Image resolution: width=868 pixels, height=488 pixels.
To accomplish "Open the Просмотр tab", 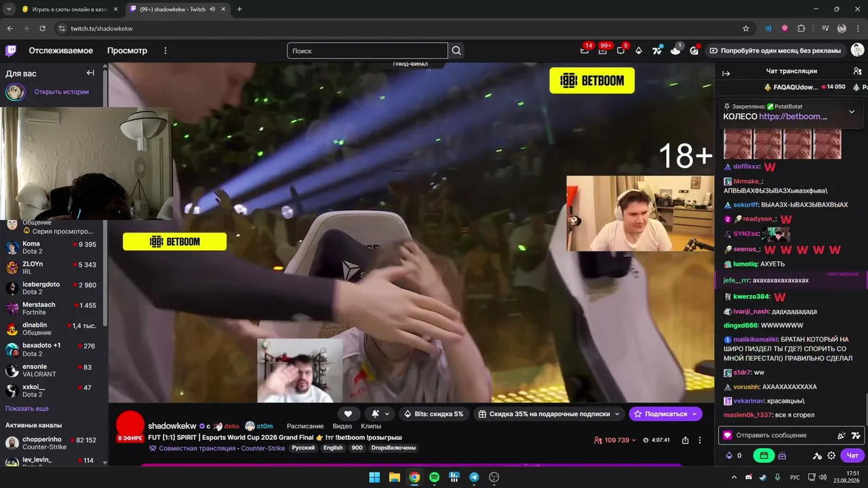I will point(127,51).
